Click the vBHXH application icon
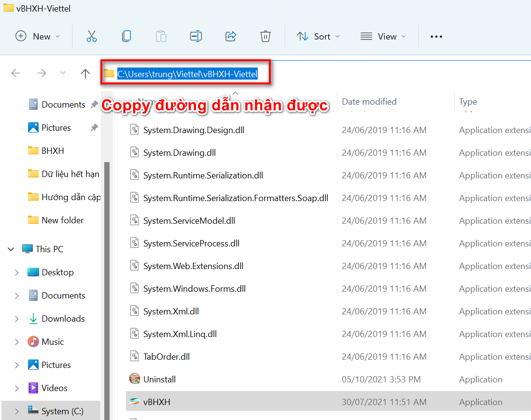Image resolution: width=531 pixels, height=420 pixels. tap(135, 401)
